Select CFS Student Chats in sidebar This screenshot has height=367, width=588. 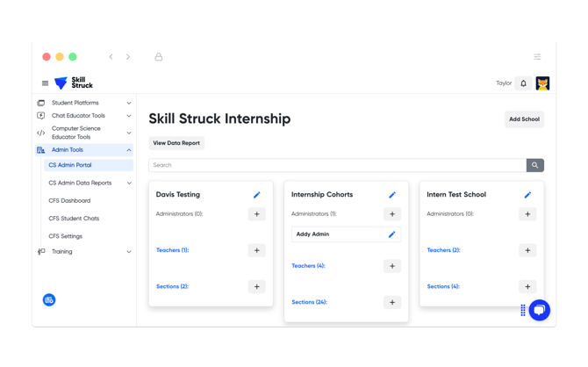point(74,219)
